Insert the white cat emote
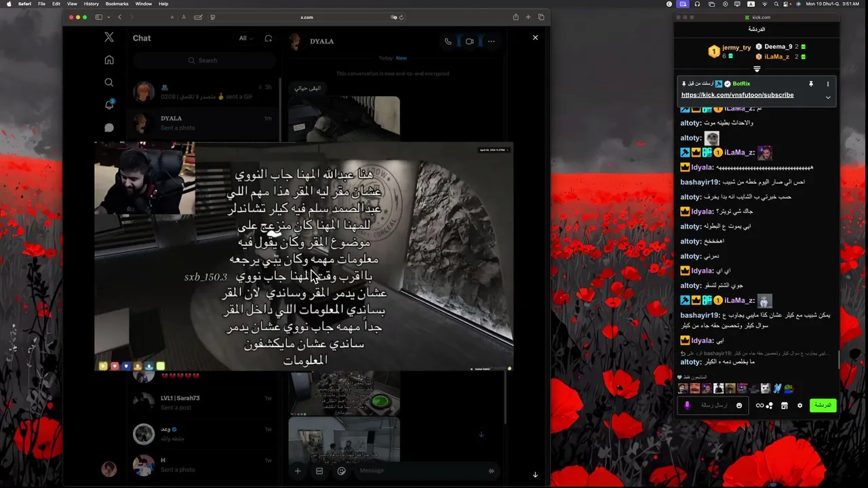 tap(765, 388)
